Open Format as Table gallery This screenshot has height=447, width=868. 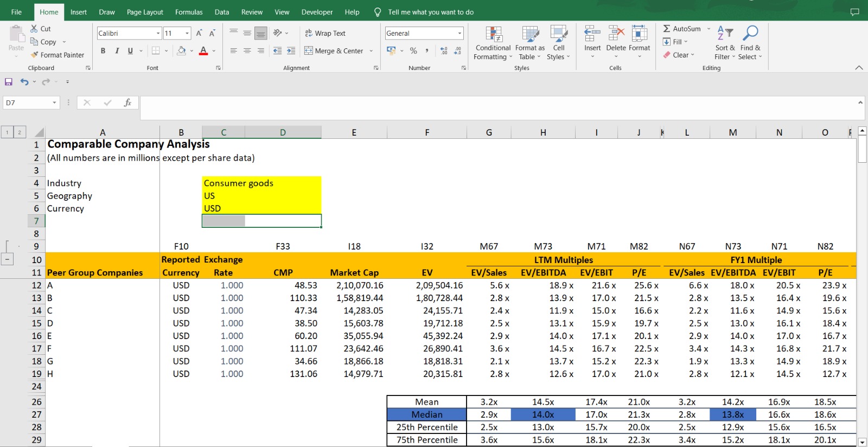click(x=529, y=43)
